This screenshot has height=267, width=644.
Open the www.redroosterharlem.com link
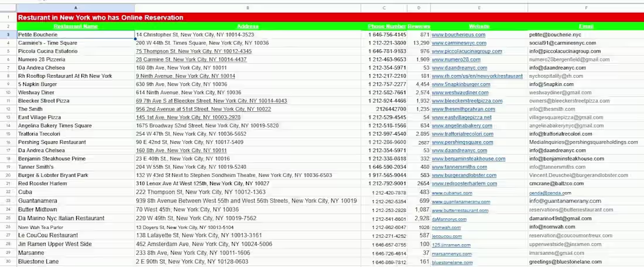[464, 184]
